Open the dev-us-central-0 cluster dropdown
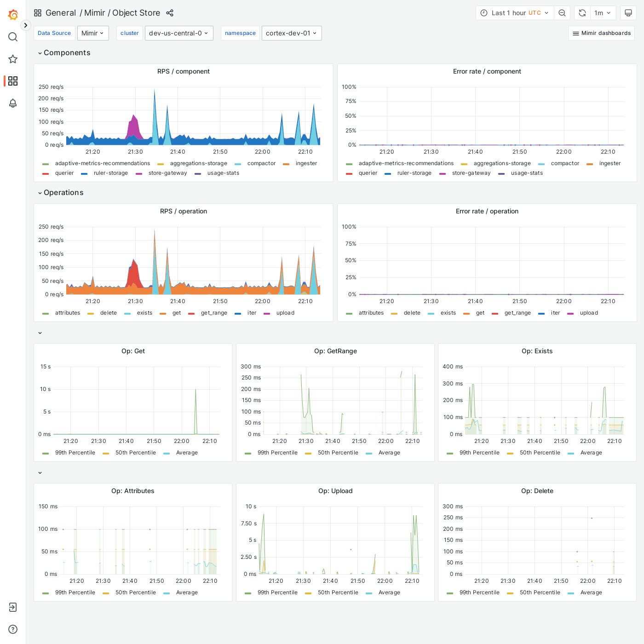Screen dimensions: 644x644 179,33
